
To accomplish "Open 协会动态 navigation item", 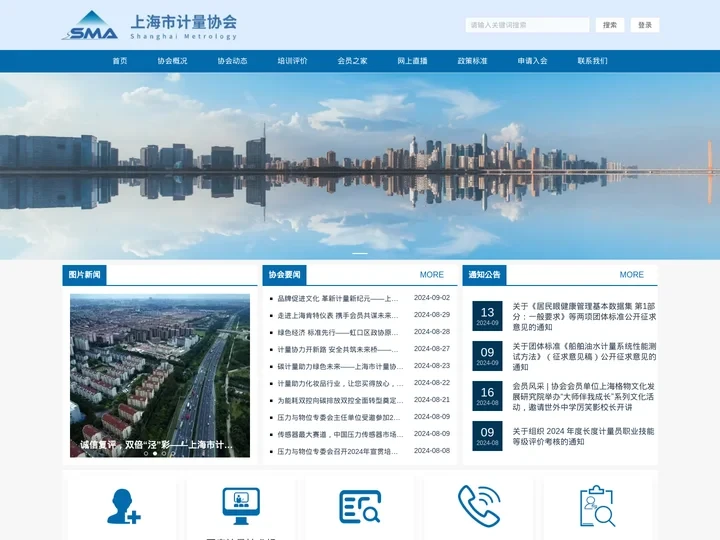I will [x=232, y=61].
